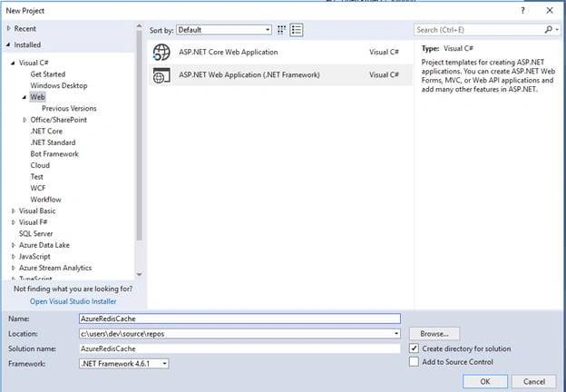The height and width of the screenshot is (392, 566).
Task: Open the help question mark button
Action: tap(522, 11)
